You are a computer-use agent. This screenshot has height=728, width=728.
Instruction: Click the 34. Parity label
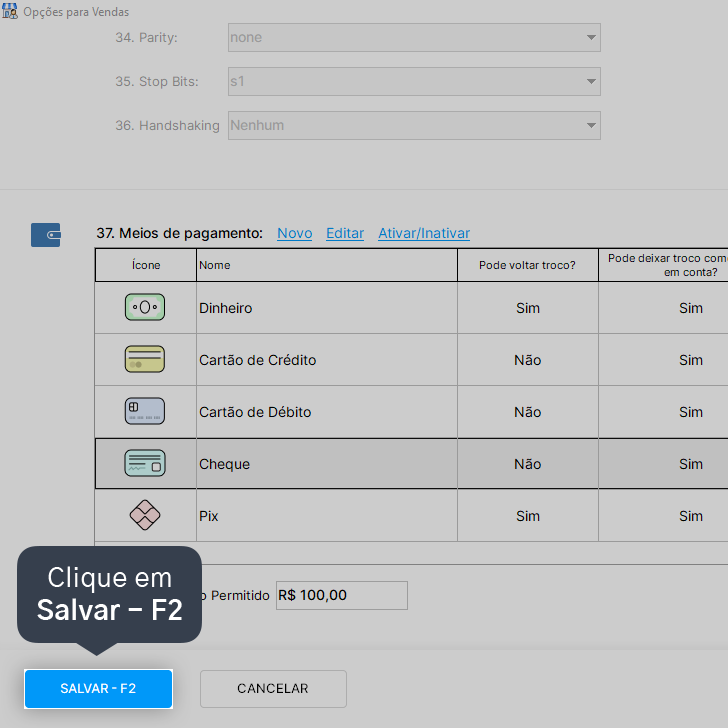[x=146, y=38]
